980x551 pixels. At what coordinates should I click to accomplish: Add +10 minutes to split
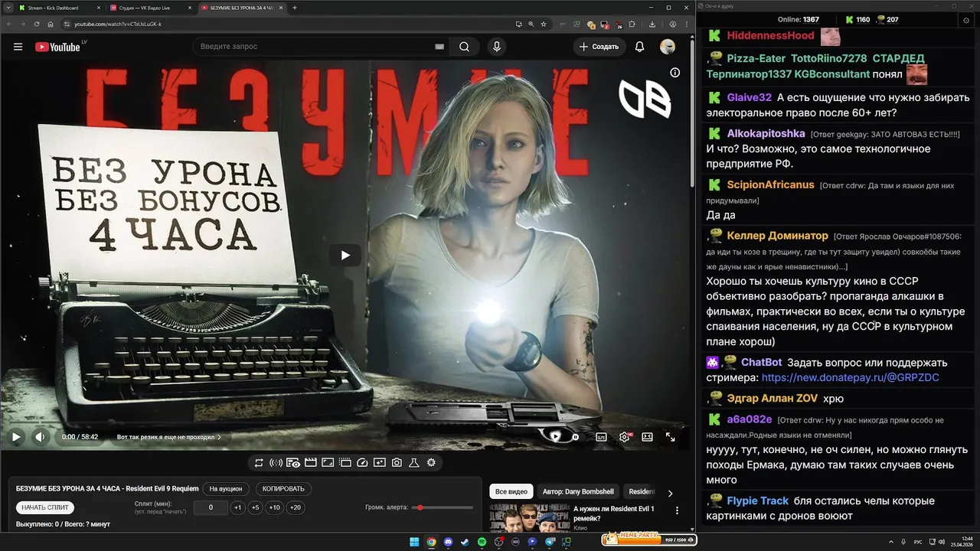point(274,507)
